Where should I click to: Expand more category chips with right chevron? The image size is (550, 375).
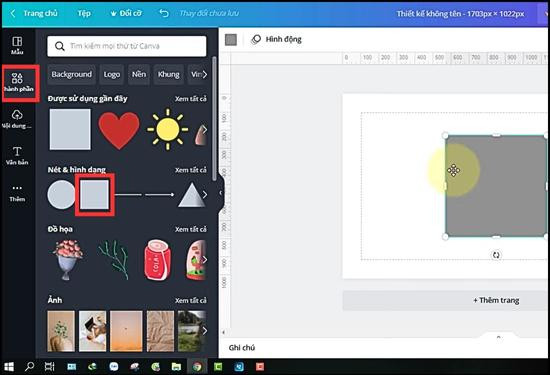[204, 74]
